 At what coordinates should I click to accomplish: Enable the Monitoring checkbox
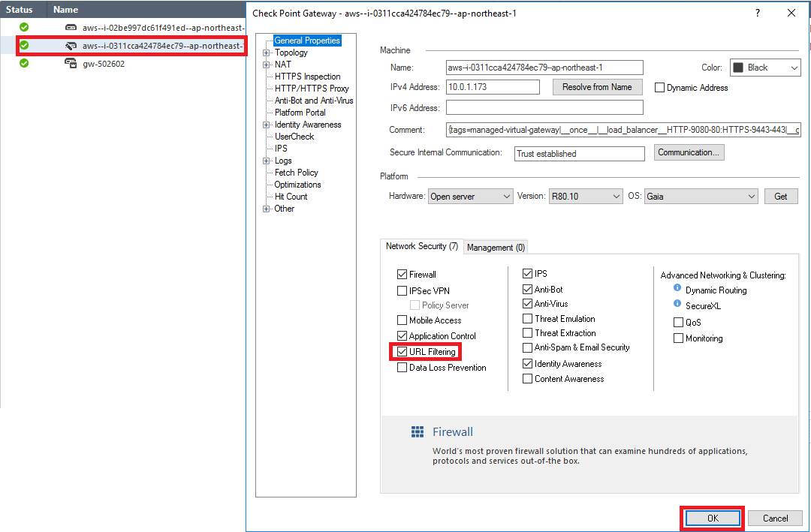click(679, 338)
